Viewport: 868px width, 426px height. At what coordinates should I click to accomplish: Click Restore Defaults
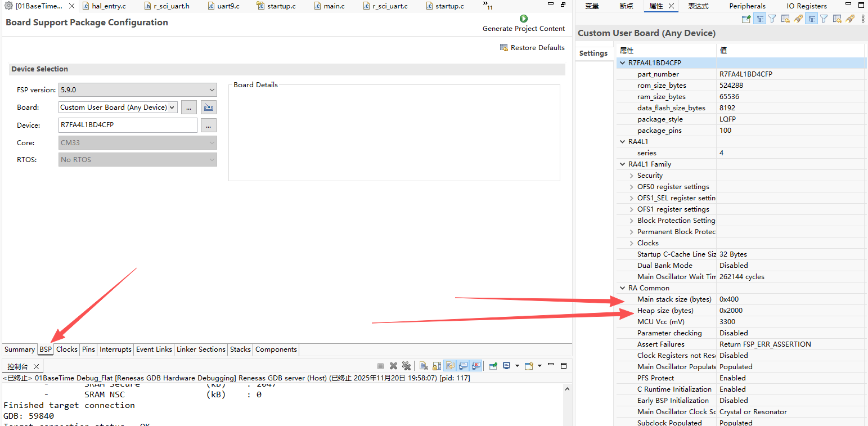click(532, 48)
